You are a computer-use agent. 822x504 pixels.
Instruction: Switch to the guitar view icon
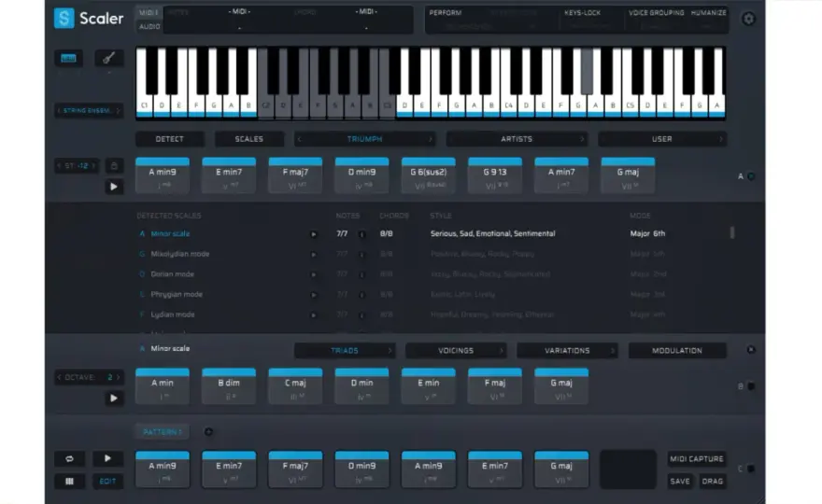(109, 58)
